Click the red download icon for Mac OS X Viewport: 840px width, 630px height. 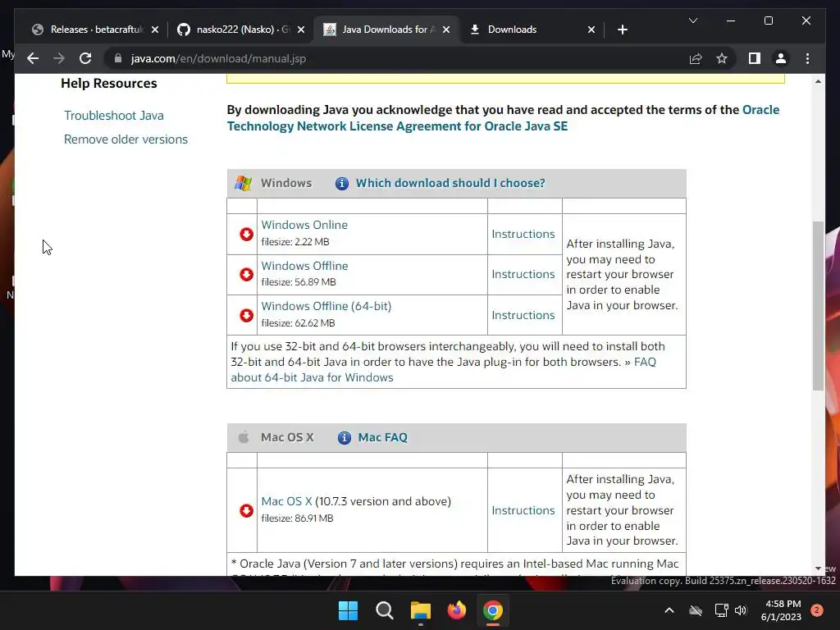(246, 510)
